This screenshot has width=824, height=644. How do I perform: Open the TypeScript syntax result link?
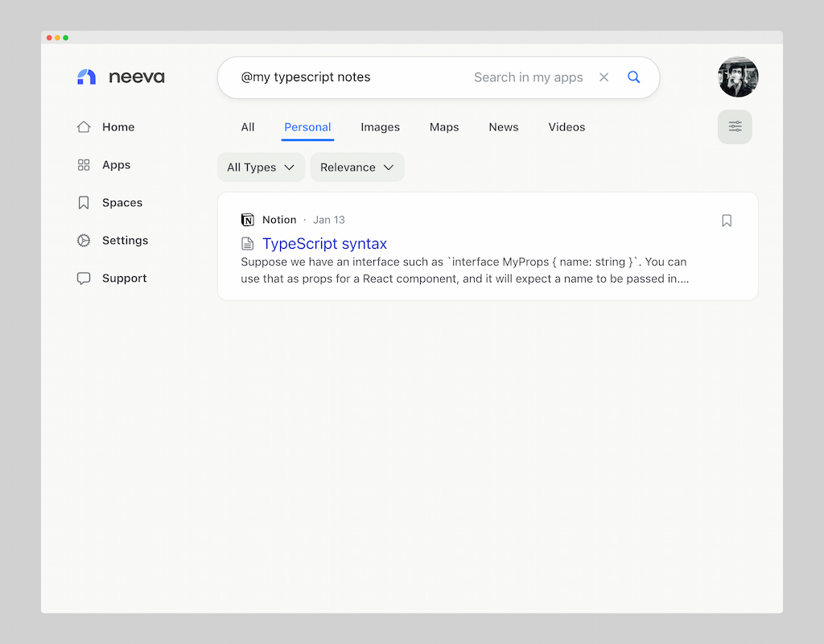click(324, 244)
